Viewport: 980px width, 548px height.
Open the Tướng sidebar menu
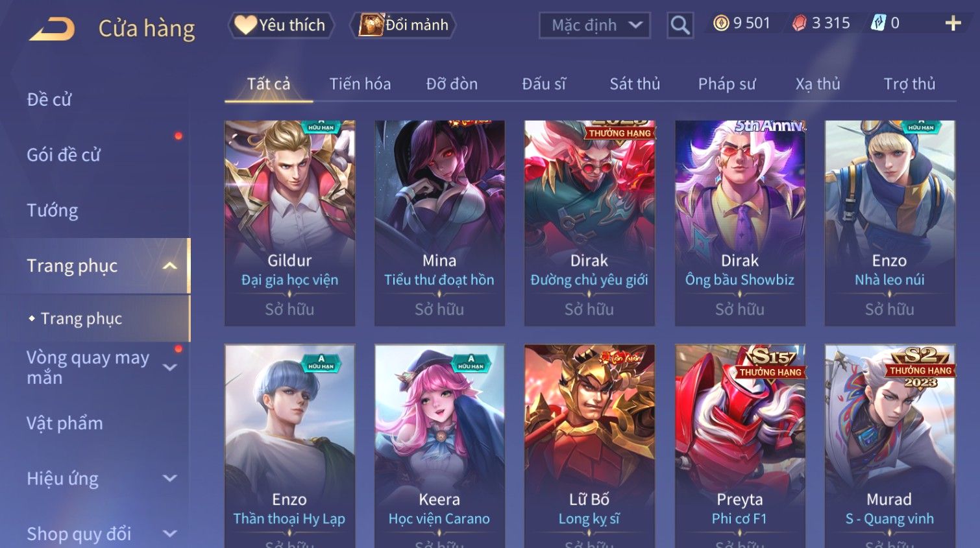(53, 210)
